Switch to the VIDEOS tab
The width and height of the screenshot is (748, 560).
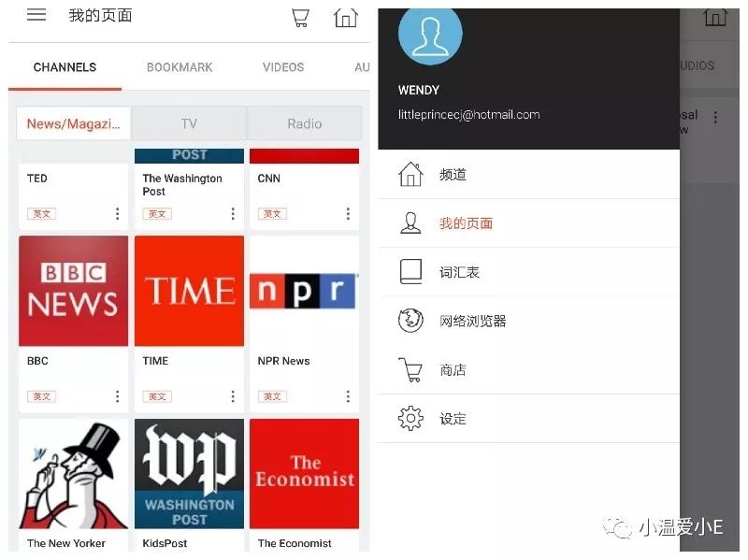coord(283,67)
